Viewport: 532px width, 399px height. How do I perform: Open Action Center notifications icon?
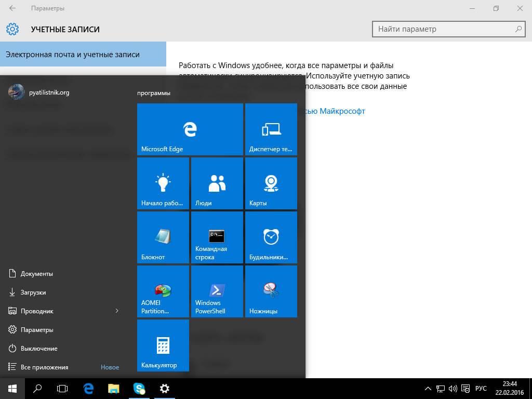tap(466, 389)
